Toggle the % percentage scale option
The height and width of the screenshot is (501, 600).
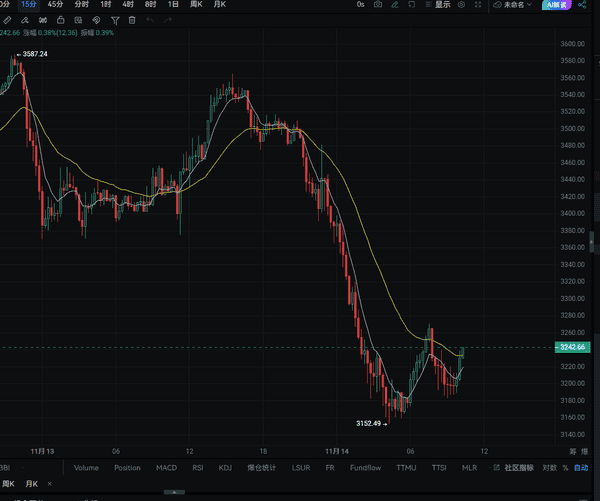coord(566,468)
